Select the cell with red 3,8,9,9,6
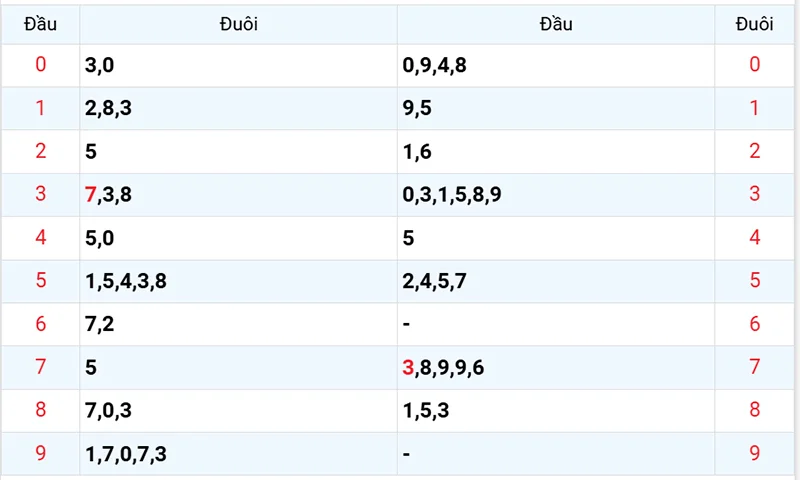This screenshot has width=800, height=480. pyautogui.click(x=556, y=367)
